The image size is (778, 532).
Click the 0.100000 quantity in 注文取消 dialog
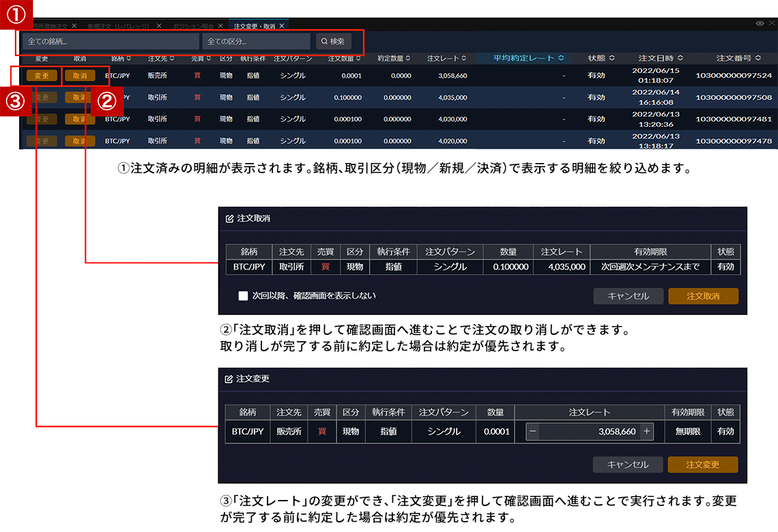pyautogui.click(x=510, y=267)
